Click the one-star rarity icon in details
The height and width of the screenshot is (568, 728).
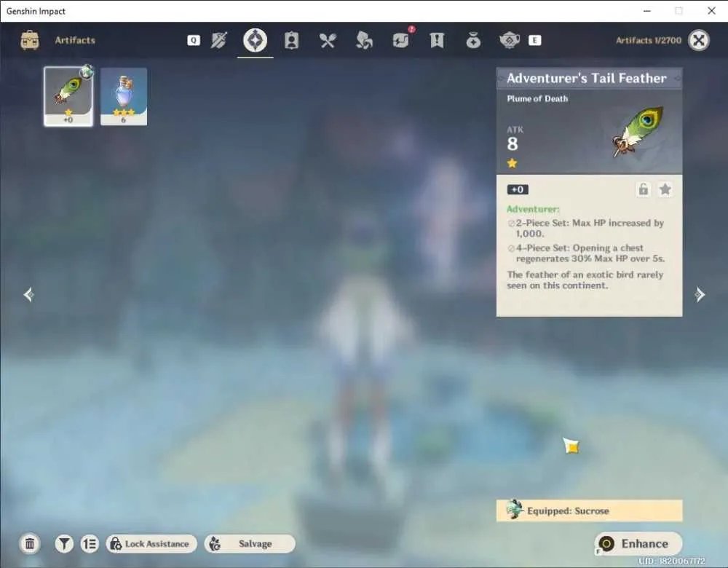(x=512, y=163)
